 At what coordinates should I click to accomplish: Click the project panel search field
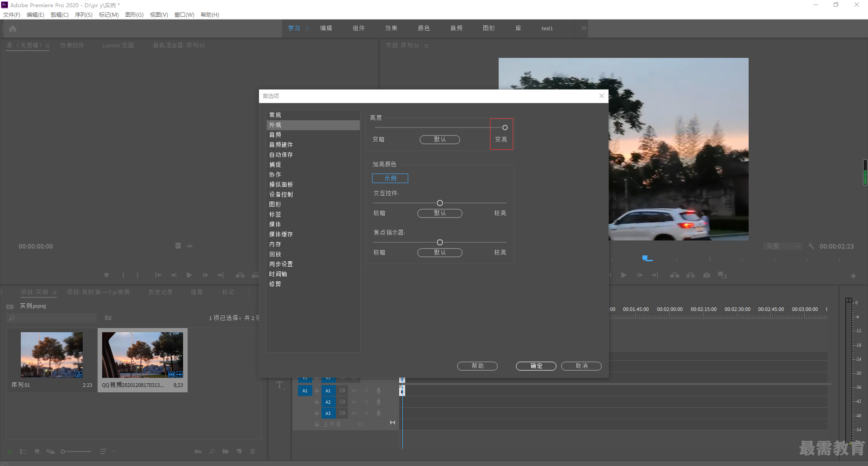pyautogui.click(x=52, y=318)
